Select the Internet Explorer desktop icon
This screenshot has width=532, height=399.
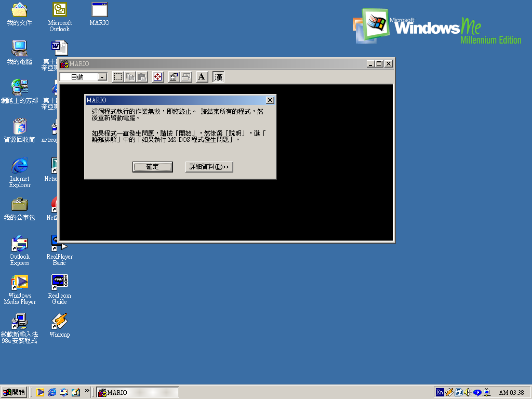[20, 172]
